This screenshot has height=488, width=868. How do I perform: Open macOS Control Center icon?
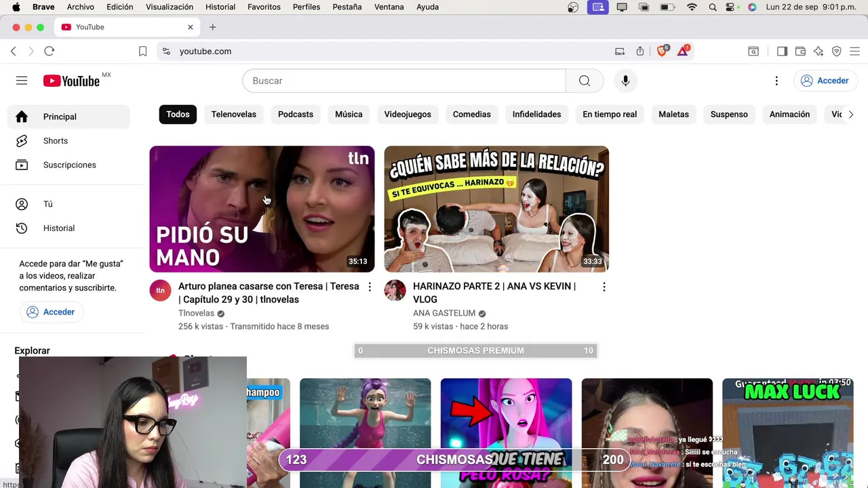(731, 7)
